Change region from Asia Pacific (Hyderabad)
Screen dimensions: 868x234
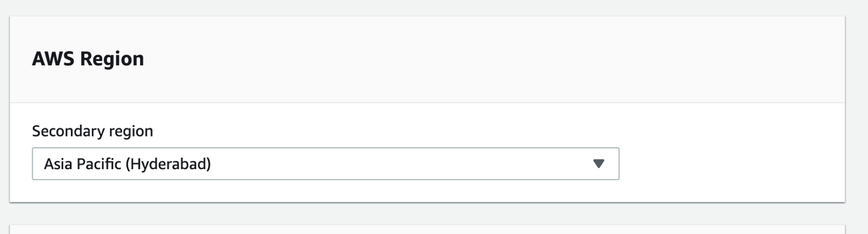point(325,164)
